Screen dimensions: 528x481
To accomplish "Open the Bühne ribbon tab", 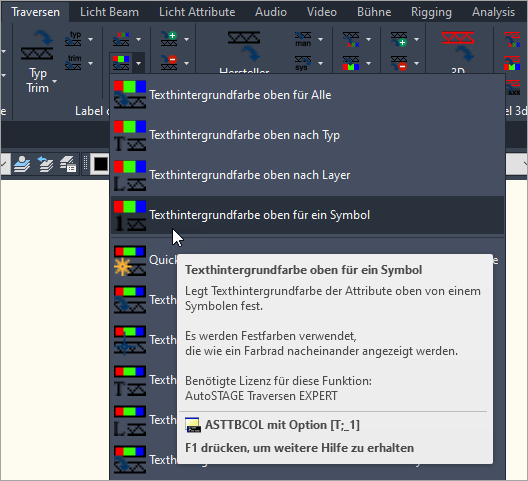I will click(374, 12).
